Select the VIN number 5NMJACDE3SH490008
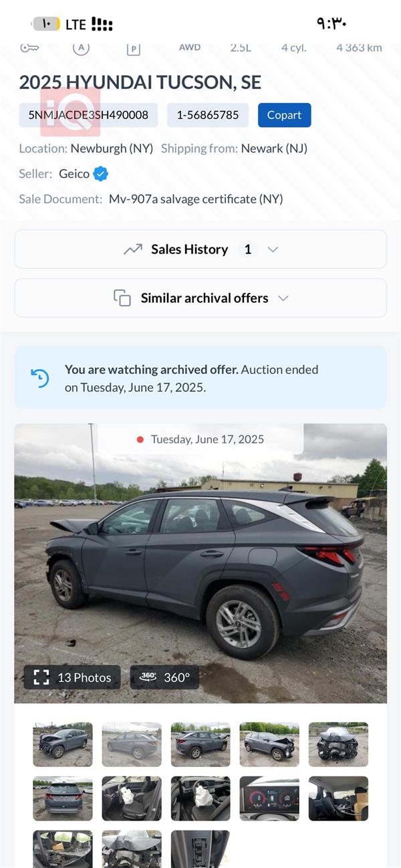The image size is (401, 868). pos(90,114)
